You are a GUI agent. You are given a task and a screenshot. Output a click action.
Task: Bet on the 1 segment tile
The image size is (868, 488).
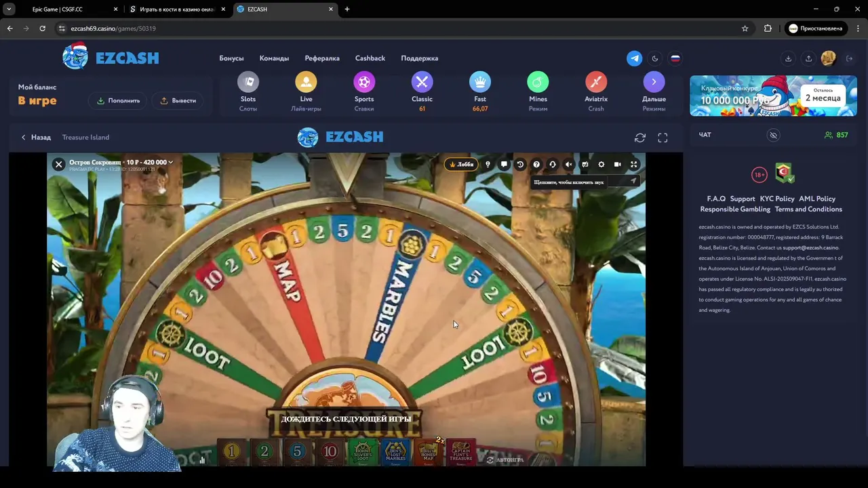(232, 451)
